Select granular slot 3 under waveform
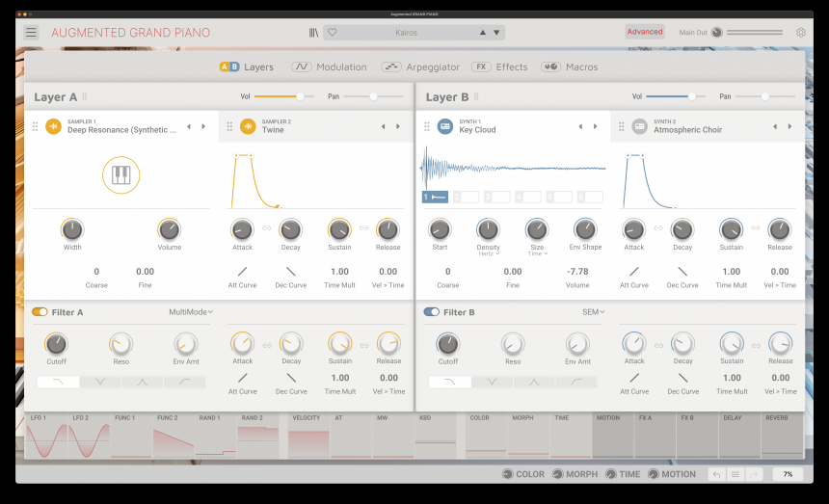This screenshot has width=829, height=504. coord(497,197)
